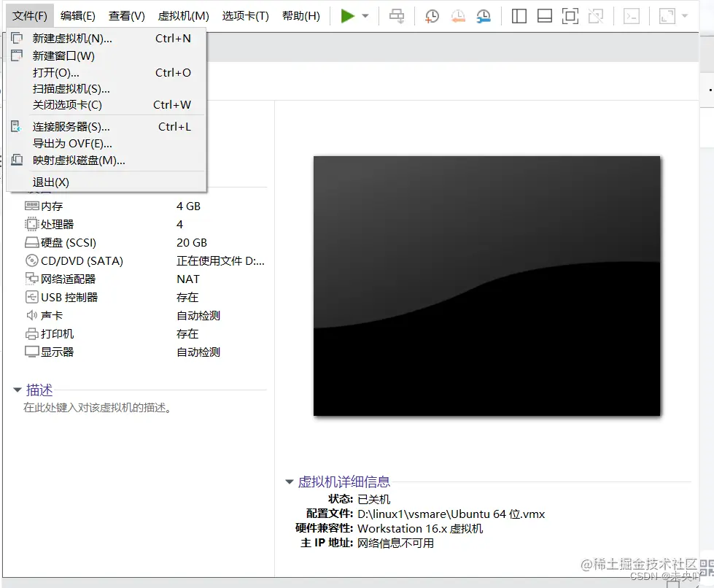714x588 pixels.
Task: Click the virtual machine black preview screen
Action: pyautogui.click(x=486, y=286)
